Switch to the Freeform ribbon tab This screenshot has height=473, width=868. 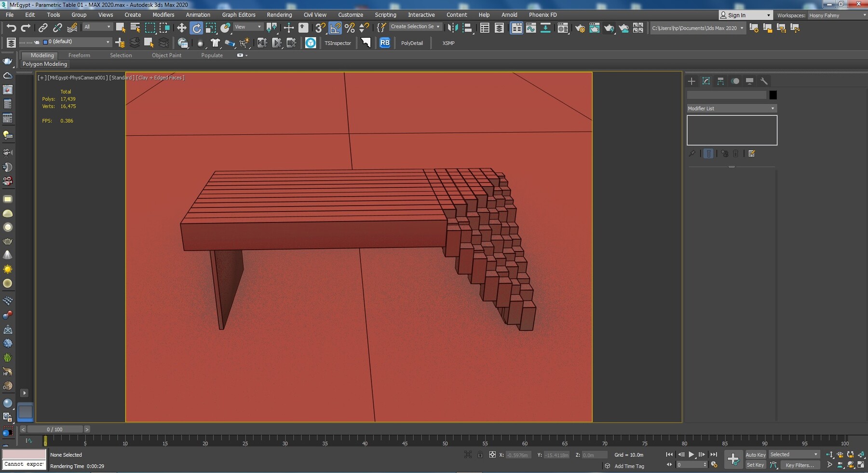pos(79,55)
